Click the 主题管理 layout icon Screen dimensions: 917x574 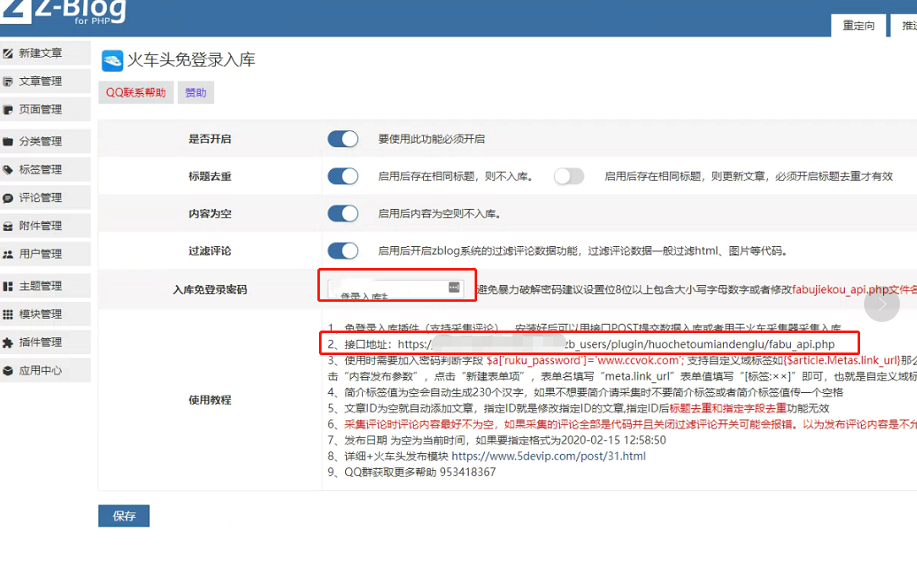point(8,286)
